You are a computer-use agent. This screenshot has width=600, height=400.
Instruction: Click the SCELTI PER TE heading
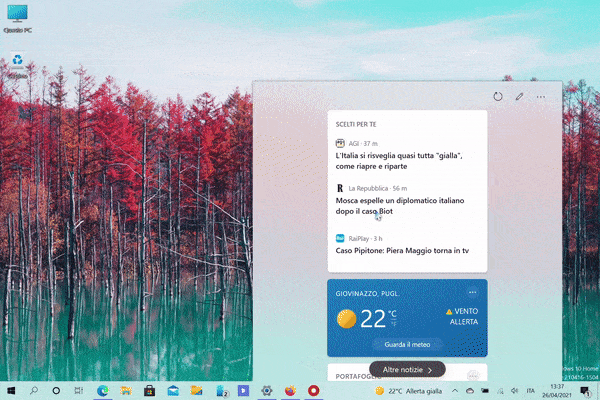pos(356,124)
